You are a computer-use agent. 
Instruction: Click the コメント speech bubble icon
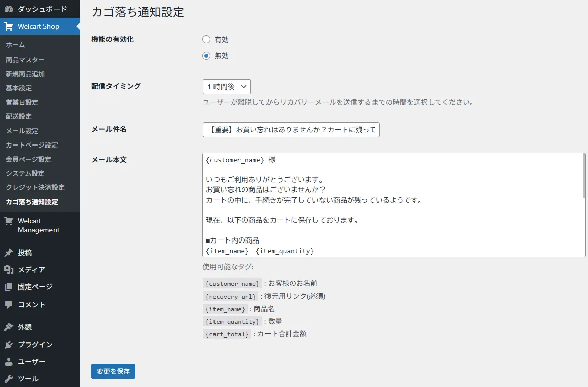coord(9,305)
